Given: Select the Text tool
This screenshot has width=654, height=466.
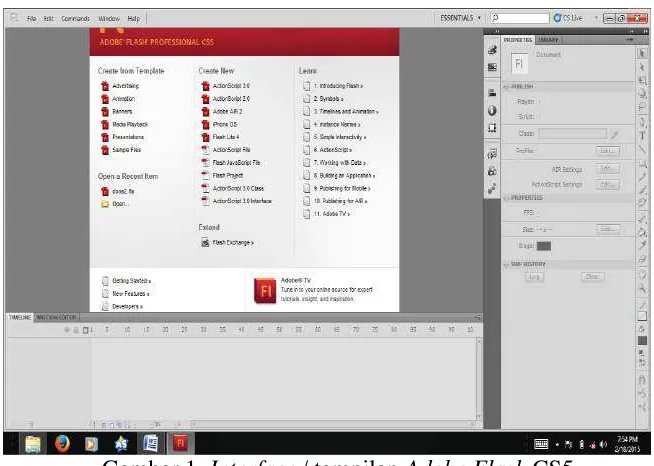Looking at the screenshot, I should click(x=642, y=135).
